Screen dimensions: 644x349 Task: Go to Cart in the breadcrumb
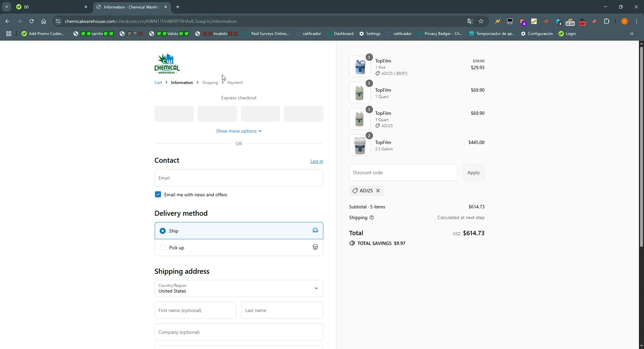click(158, 82)
